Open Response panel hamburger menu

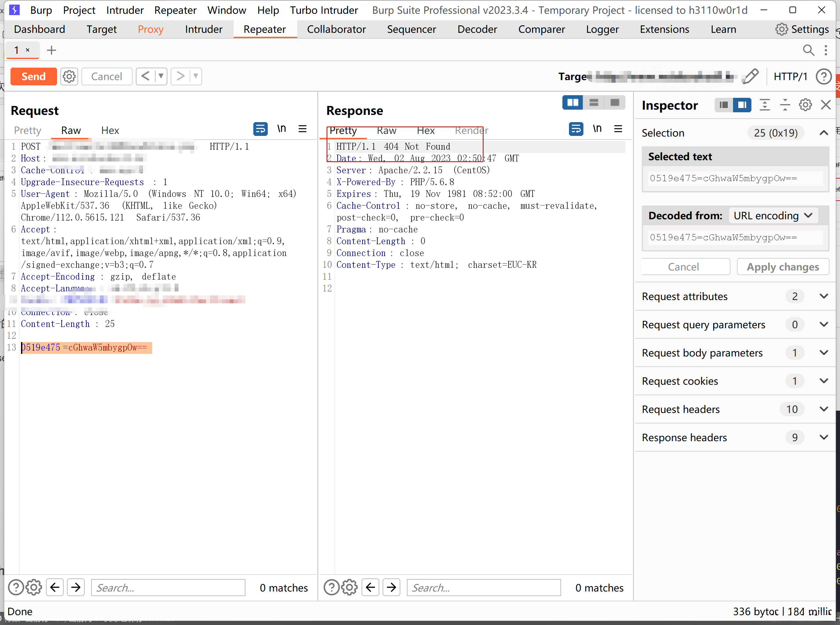point(618,129)
